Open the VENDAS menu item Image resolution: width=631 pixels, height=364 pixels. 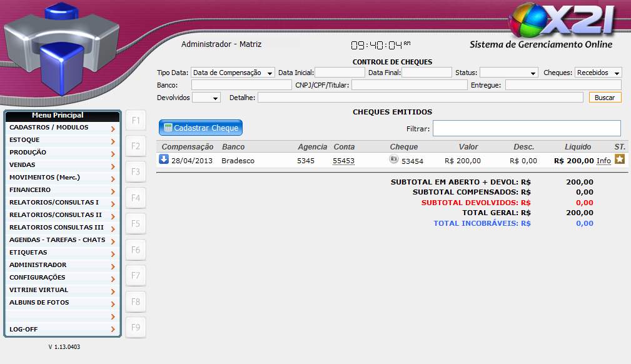point(62,165)
